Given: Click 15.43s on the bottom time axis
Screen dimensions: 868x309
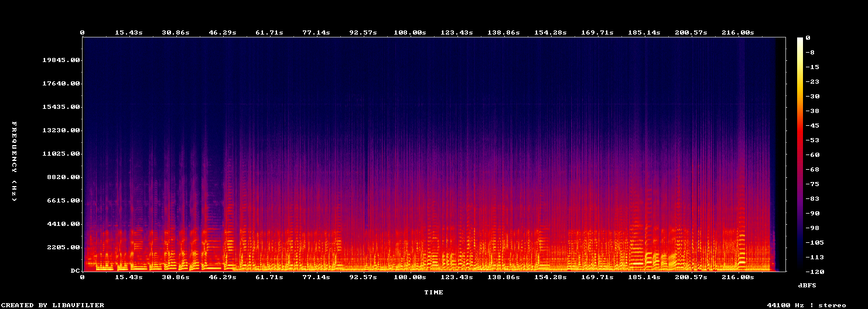Looking at the screenshot, I should 129,277.
